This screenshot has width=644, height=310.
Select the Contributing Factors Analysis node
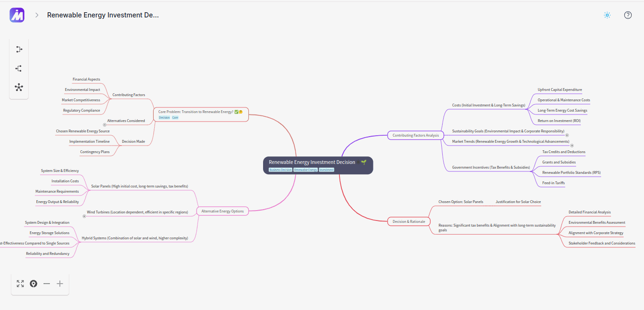coord(415,135)
